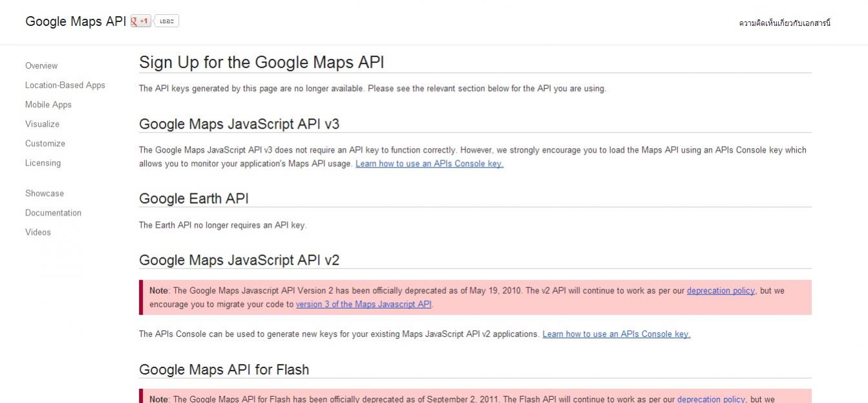868x403 pixels.
Task: Open Licensing in the sidebar
Action: pyautogui.click(x=43, y=163)
